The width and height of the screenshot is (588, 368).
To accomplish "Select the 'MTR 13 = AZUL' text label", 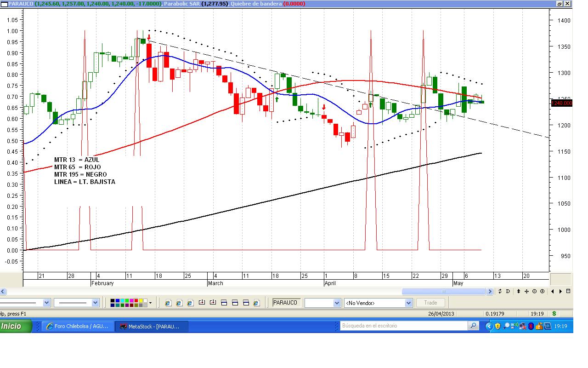I will [x=77, y=160].
